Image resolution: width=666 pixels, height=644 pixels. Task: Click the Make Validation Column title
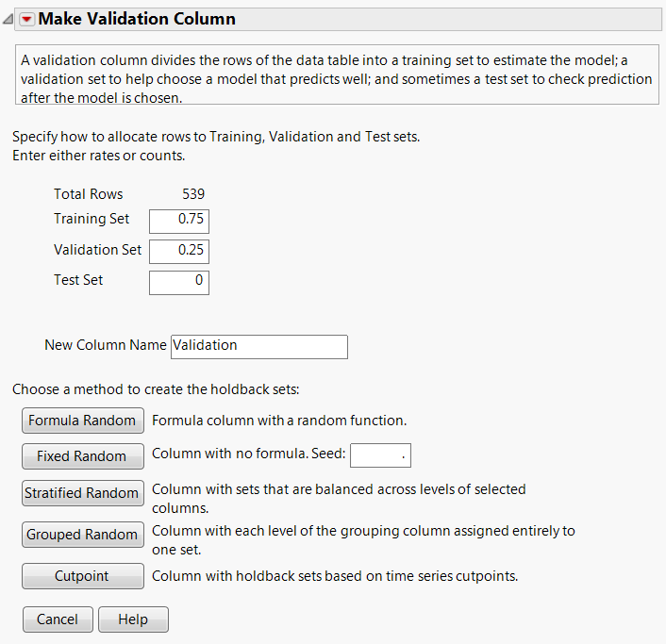coord(137,19)
